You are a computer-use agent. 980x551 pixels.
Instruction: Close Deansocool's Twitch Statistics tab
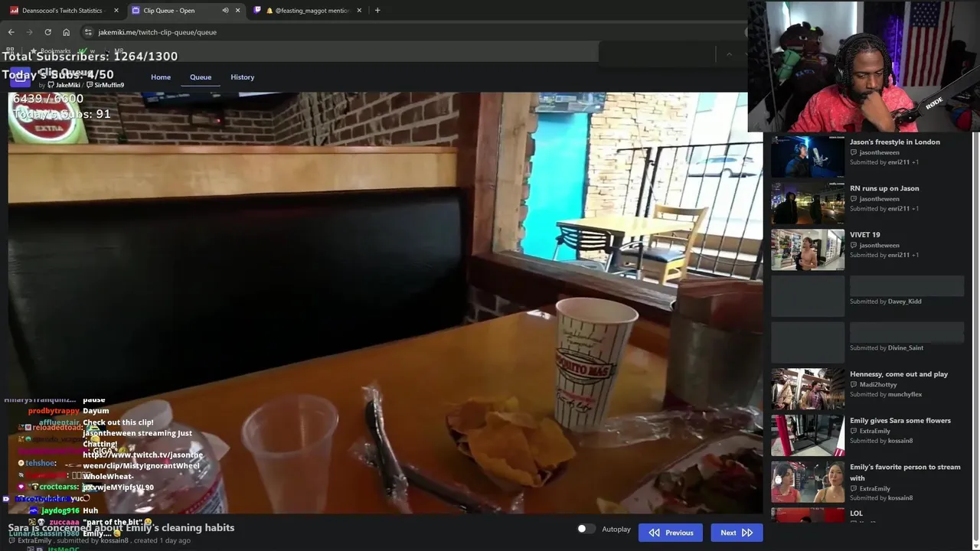click(116, 11)
